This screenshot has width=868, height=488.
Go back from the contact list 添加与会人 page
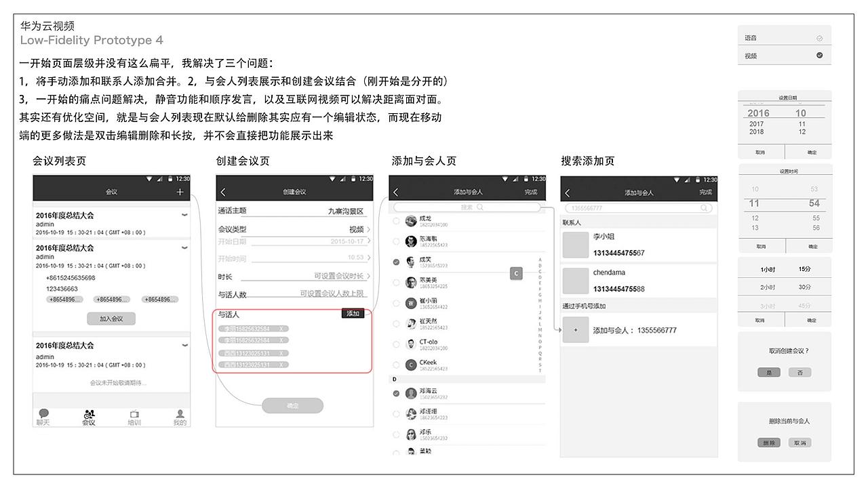pyautogui.click(x=396, y=192)
